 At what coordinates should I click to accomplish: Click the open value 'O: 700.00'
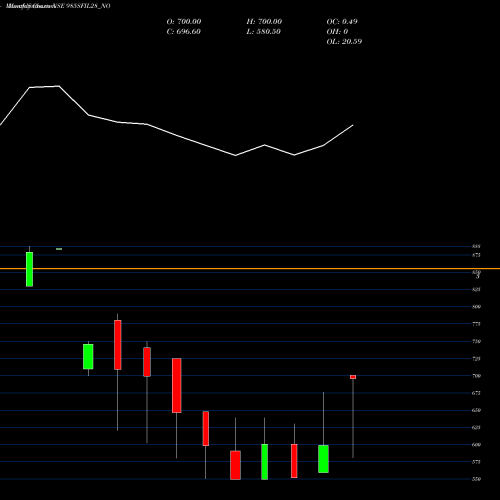pyautogui.click(x=184, y=22)
